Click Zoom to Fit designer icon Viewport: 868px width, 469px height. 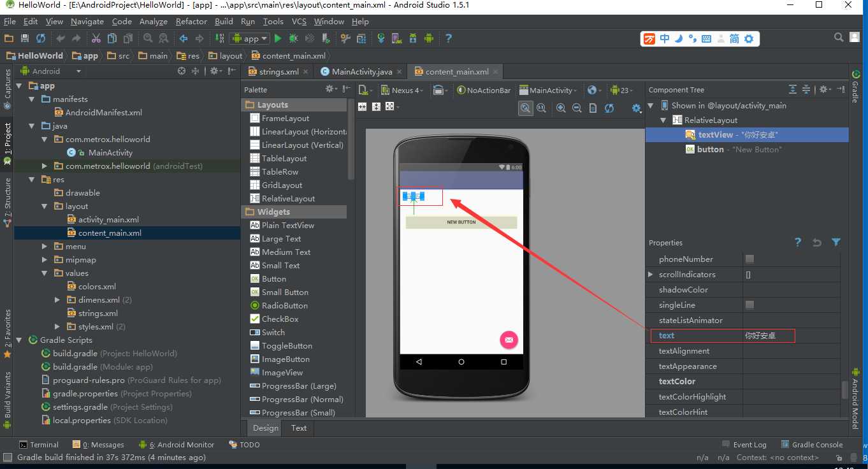pyautogui.click(x=525, y=108)
